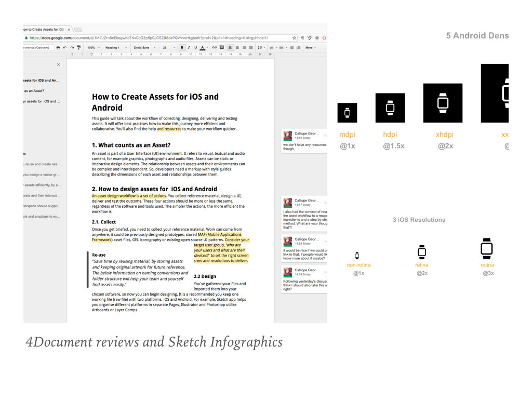Click the retina @3x watch icon
532x399 pixels.
486,248
